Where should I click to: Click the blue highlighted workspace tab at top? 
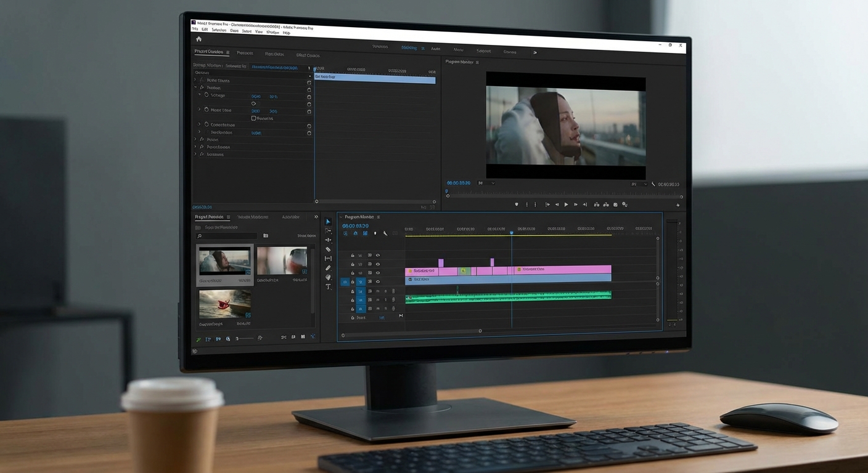(x=409, y=48)
